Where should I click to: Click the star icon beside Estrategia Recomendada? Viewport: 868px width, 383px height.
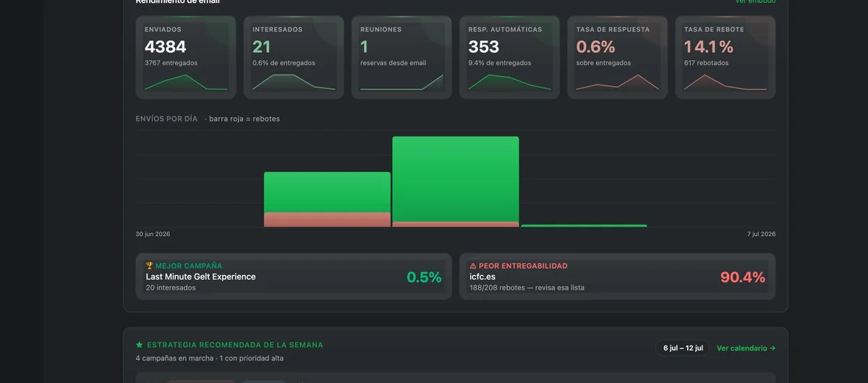click(140, 345)
